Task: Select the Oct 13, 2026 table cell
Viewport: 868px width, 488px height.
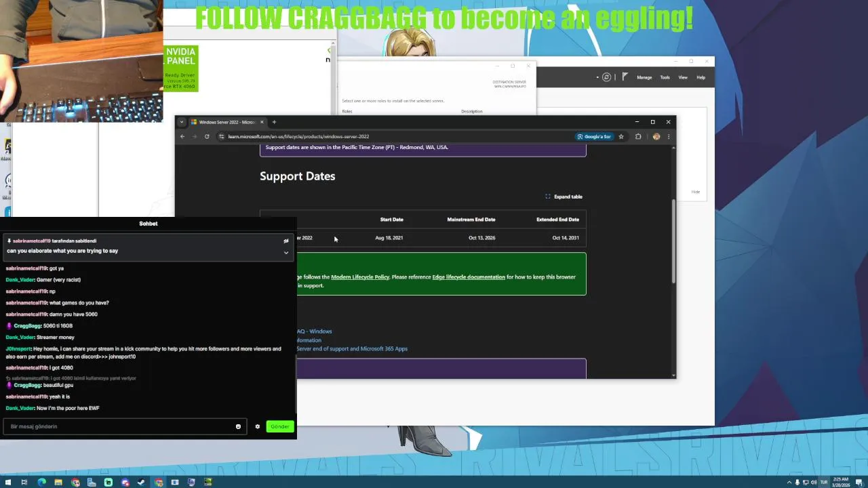Action: 481,238
